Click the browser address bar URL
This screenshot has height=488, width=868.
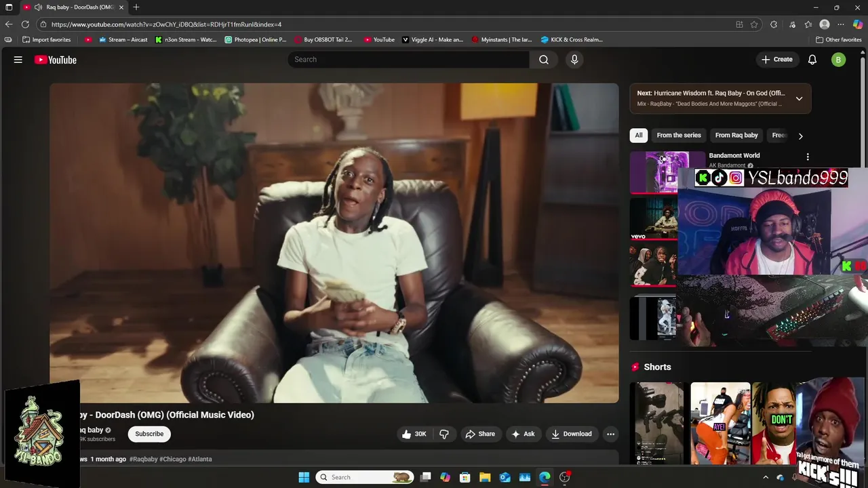click(166, 24)
